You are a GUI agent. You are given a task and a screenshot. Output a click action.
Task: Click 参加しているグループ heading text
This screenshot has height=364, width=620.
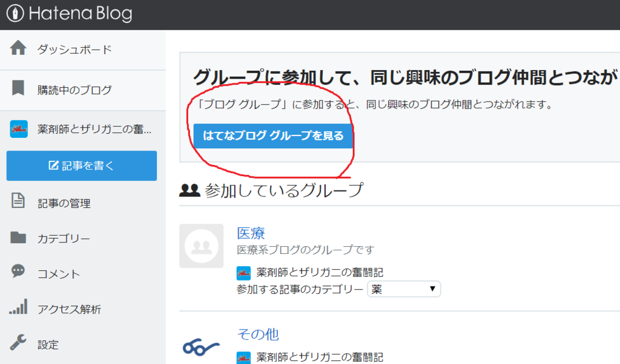pyautogui.click(x=284, y=190)
